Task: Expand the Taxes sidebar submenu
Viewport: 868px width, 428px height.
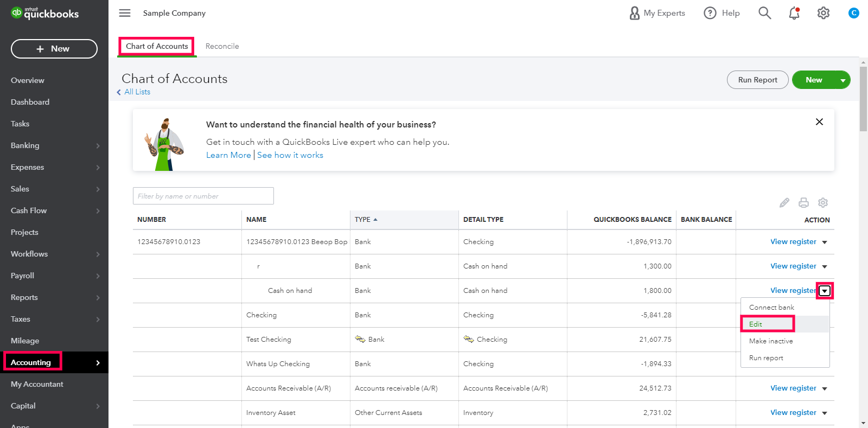Action: tap(98, 319)
